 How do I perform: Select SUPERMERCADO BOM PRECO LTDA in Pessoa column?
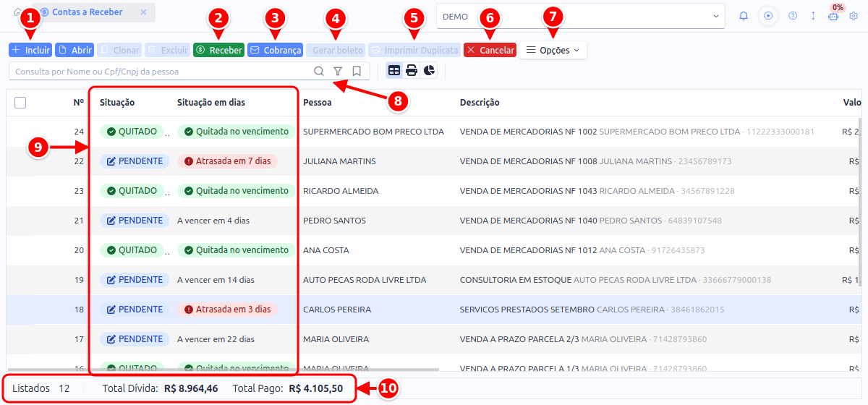click(x=373, y=132)
